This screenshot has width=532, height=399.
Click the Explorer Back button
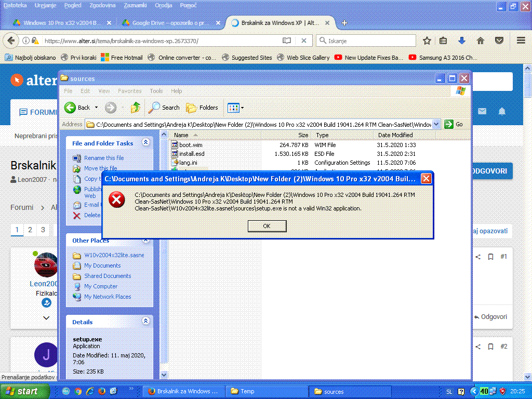[x=77, y=108]
